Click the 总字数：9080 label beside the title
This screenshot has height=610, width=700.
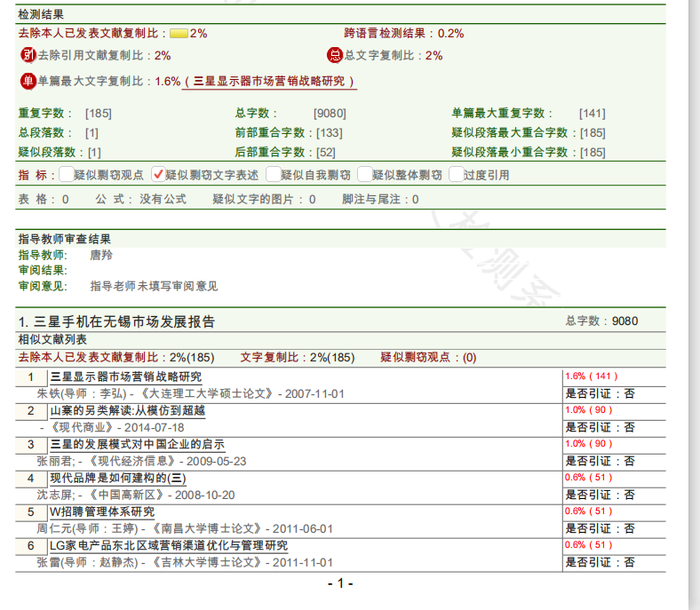coord(601,321)
